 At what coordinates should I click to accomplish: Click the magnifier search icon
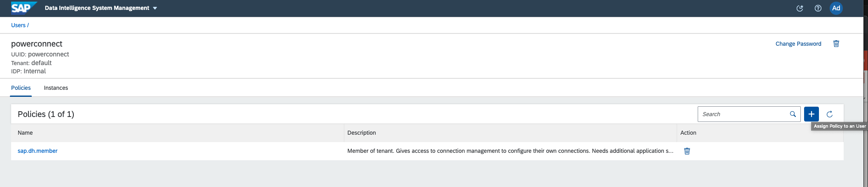[x=793, y=114]
